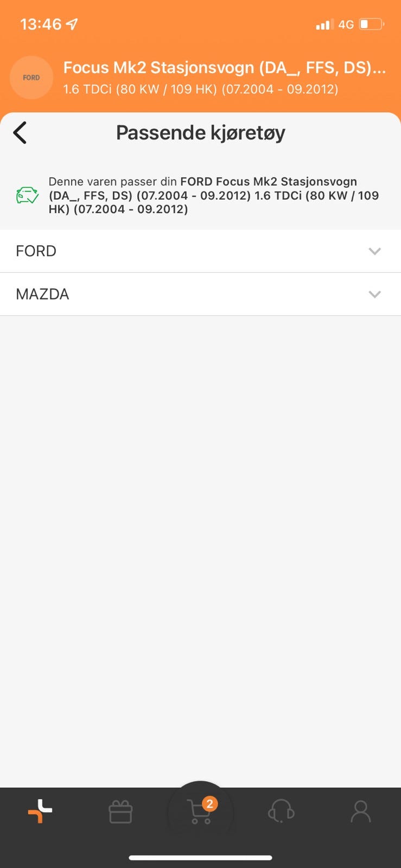Tap the 13:46 clock in status bar
The width and height of the screenshot is (401, 868).
tap(41, 24)
